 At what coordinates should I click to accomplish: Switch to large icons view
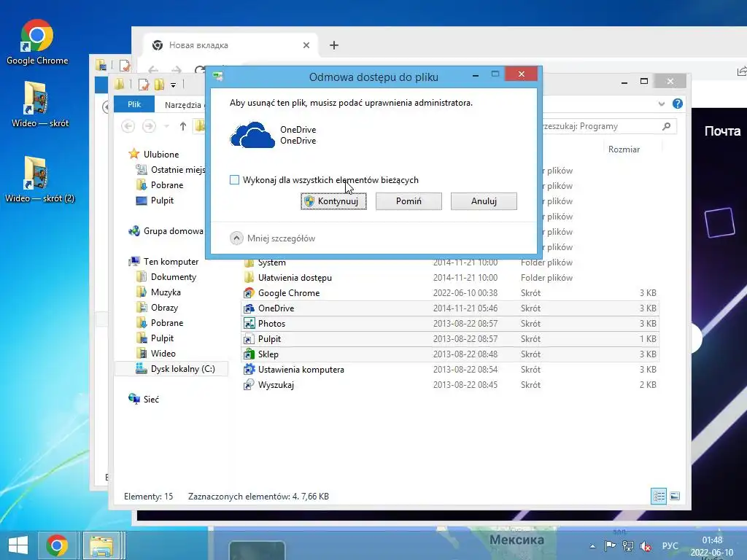(x=675, y=496)
